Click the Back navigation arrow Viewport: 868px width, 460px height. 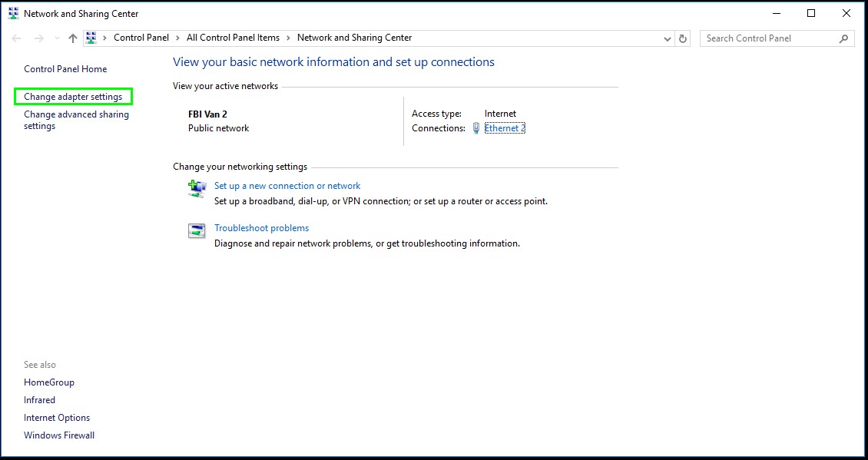tap(17, 38)
